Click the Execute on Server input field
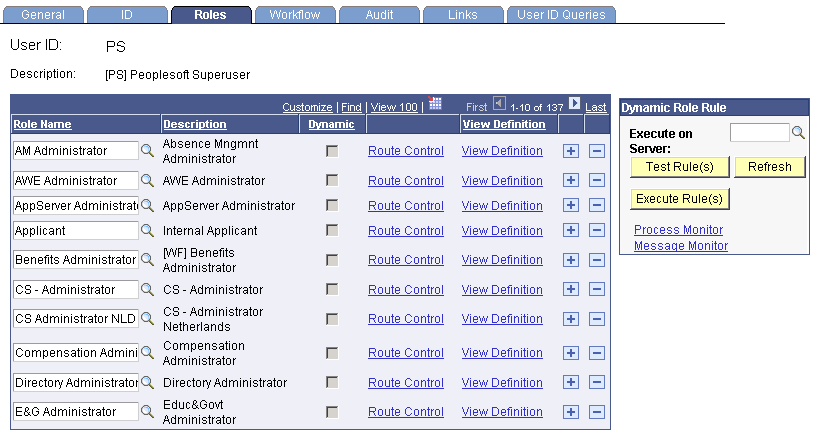 759,133
